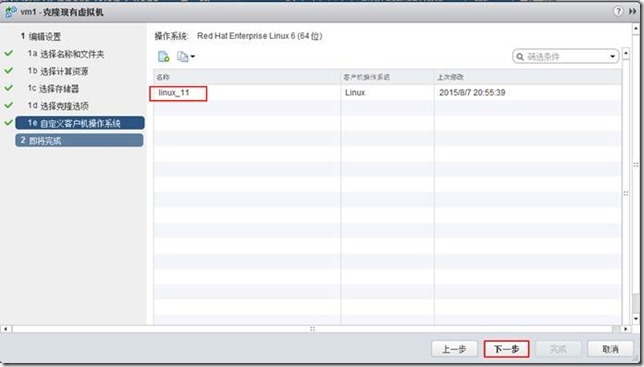Sort by the 名称 column header

pos(247,77)
